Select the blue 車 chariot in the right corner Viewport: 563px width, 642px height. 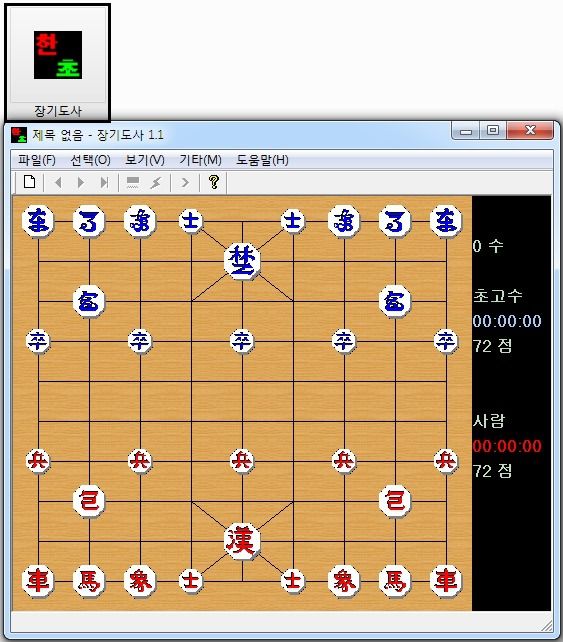[446, 221]
